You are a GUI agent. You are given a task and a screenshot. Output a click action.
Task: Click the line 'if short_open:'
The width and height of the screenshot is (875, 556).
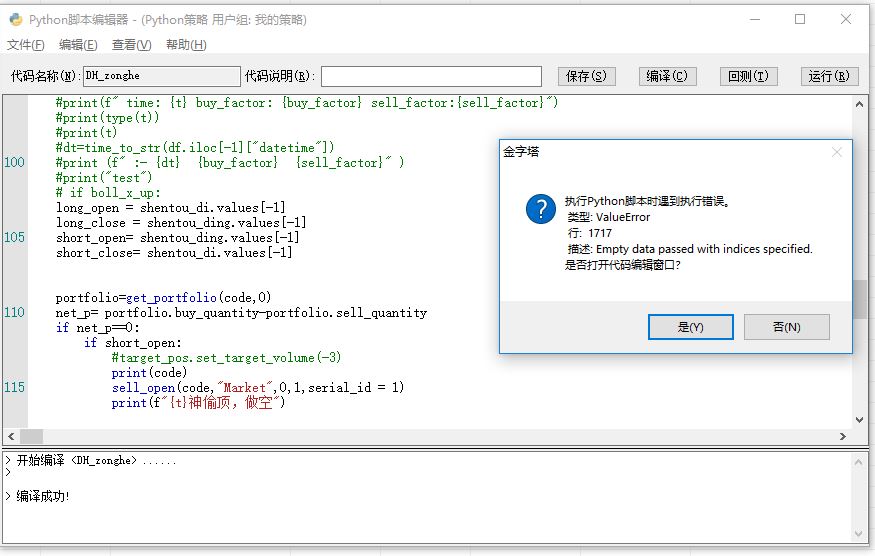pos(132,343)
